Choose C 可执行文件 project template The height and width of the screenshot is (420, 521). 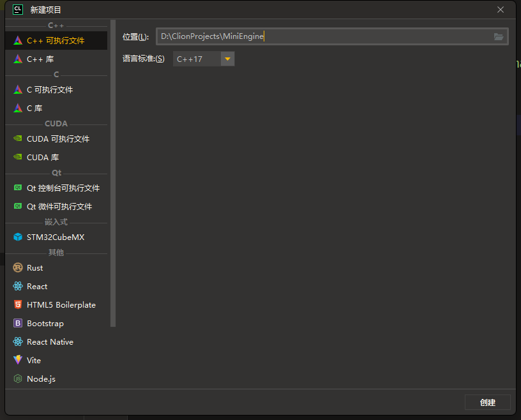[x=56, y=90]
